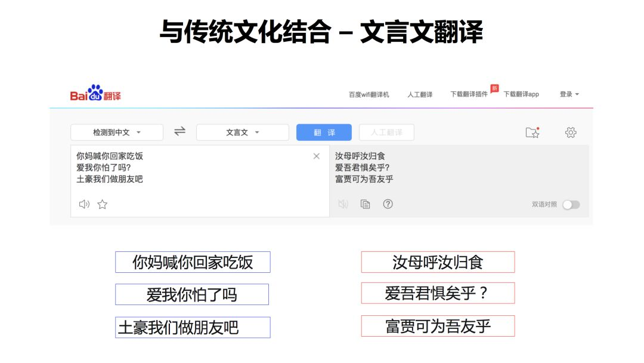The width and height of the screenshot is (644, 363).
Task: Click the slide title 与传统文化结合 – 文言文翻译
Action: point(321,32)
